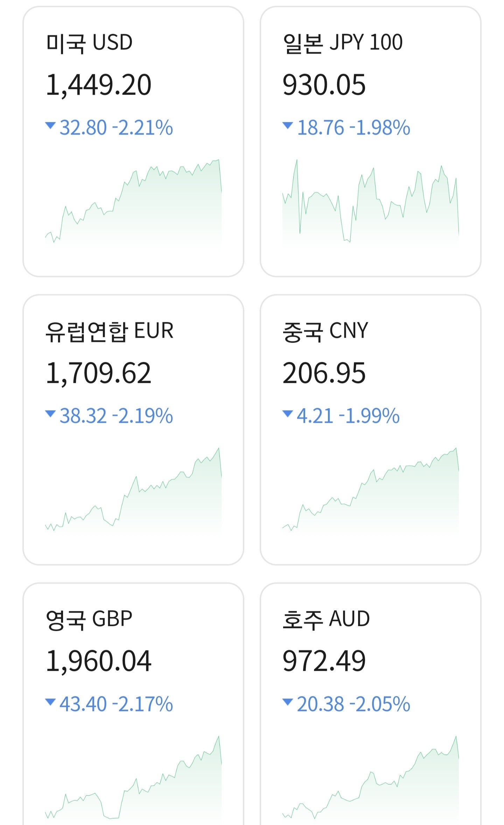The height and width of the screenshot is (825, 504).
Task: Open the 미국 USD sparkline chart
Action: click(133, 201)
